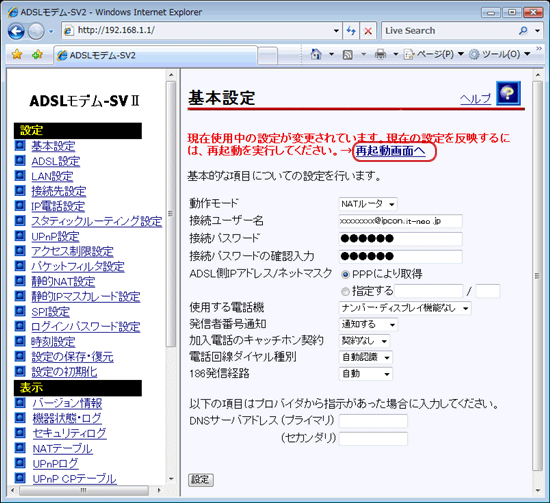Screen dimensions: 550x503
Task: Open the 設定の保存・復元 link
Action: pyautogui.click(x=72, y=357)
